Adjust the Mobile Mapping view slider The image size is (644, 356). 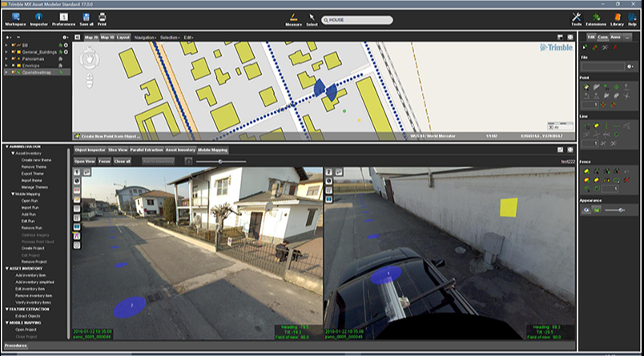click(x=221, y=162)
